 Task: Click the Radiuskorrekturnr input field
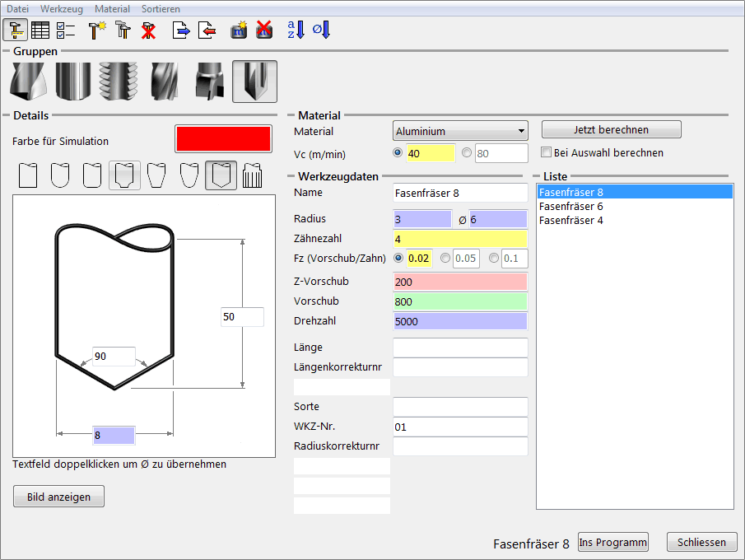tap(460, 446)
